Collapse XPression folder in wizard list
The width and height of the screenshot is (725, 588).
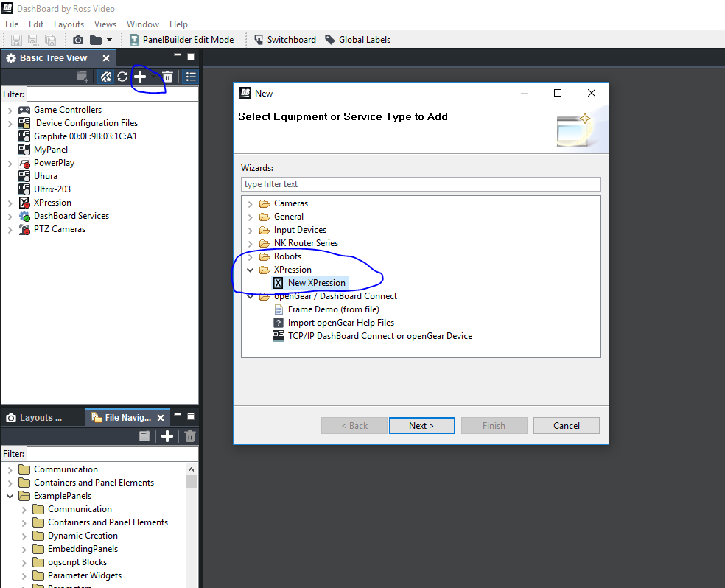[251, 270]
